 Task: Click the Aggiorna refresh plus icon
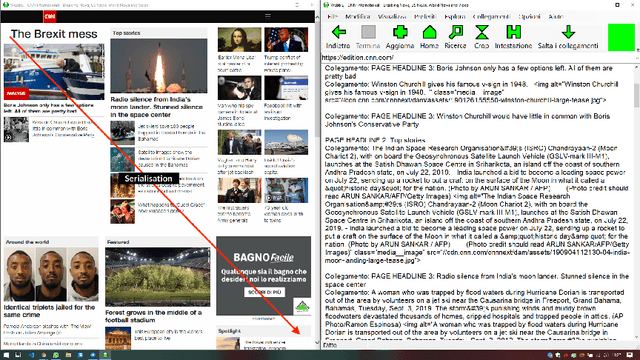400,32
